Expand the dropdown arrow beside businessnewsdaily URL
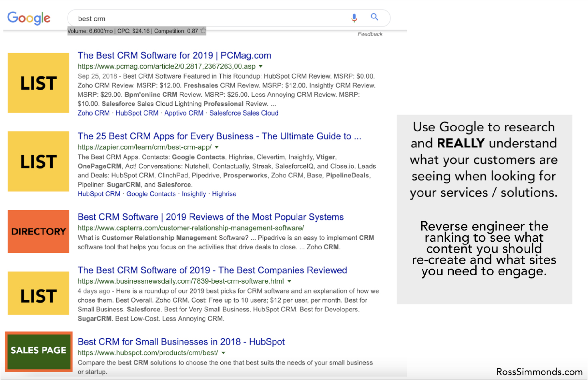588x380 pixels. (289, 281)
